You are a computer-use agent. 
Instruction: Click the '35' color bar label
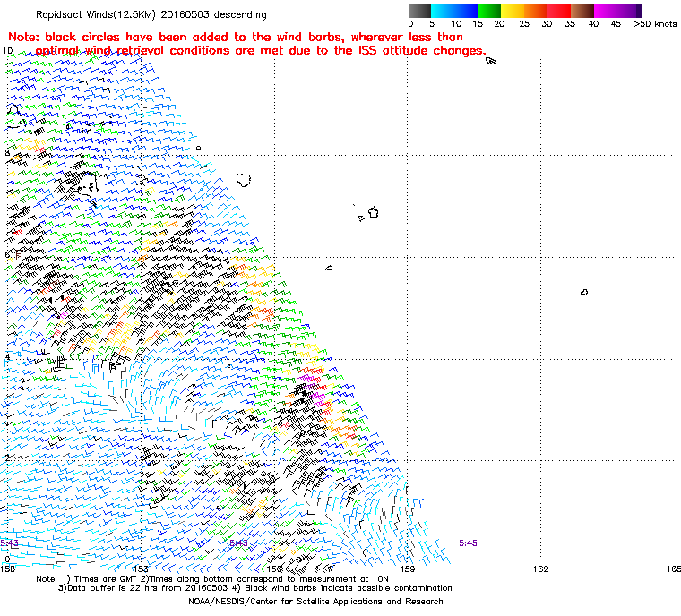(570, 24)
